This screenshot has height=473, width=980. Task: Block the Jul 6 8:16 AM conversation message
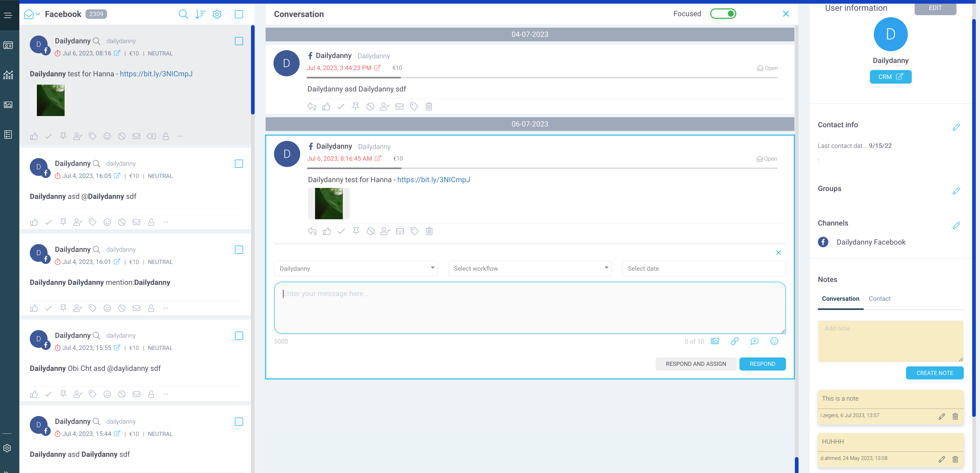point(371,231)
